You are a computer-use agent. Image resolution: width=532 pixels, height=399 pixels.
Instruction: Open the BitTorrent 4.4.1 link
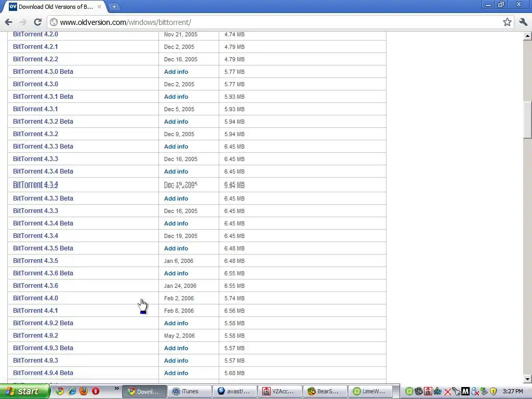tap(36, 311)
